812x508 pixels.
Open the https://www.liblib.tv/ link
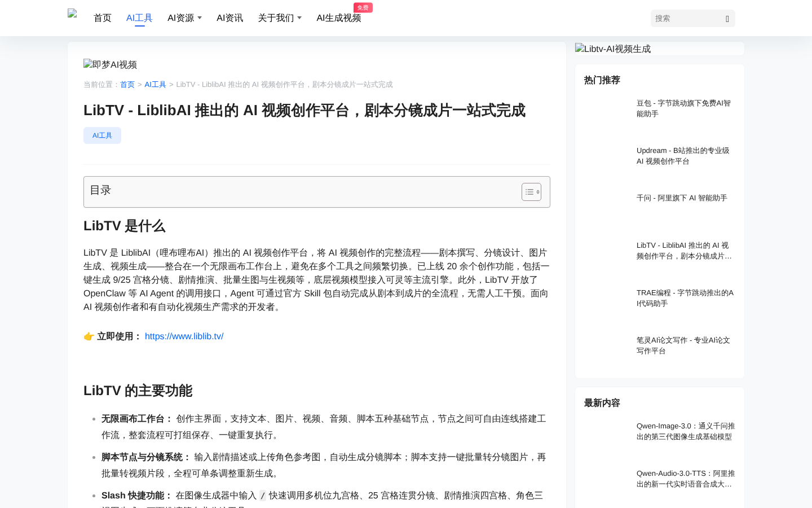pyautogui.click(x=184, y=336)
